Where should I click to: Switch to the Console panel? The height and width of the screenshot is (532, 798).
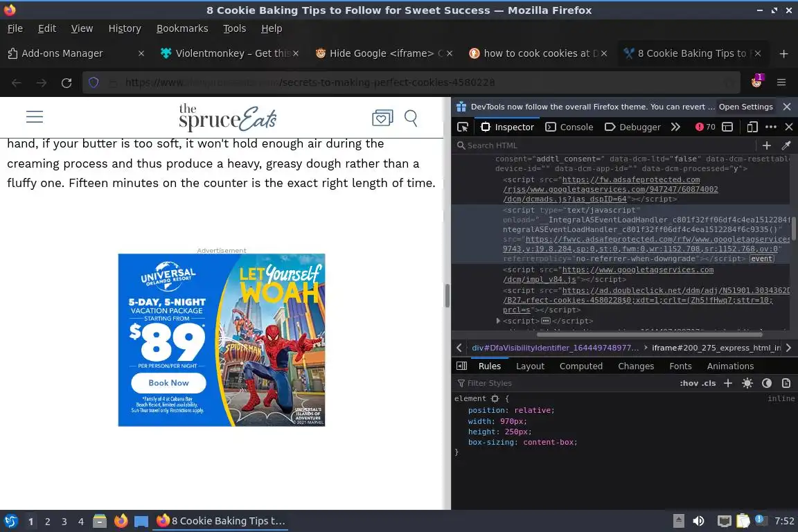point(569,127)
